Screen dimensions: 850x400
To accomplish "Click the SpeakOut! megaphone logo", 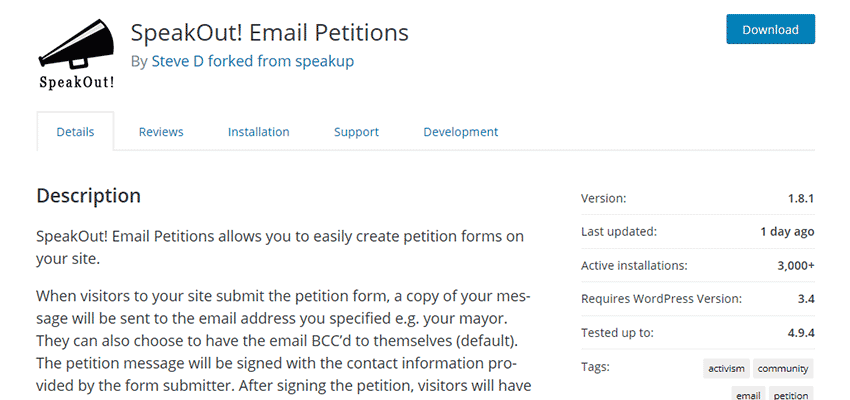I will tap(76, 53).
